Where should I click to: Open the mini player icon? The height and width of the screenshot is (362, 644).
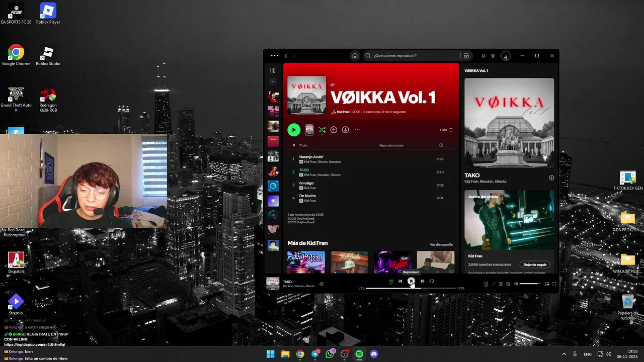pos(547,284)
